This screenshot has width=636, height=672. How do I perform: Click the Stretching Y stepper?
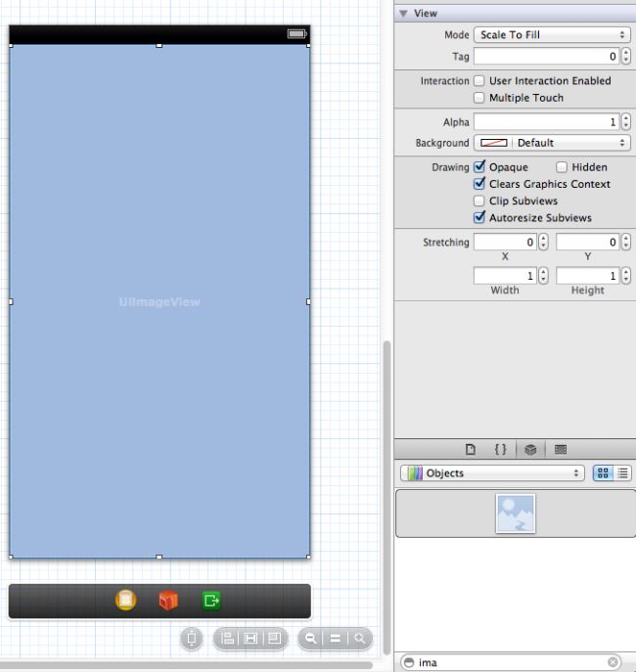click(626, 243)
